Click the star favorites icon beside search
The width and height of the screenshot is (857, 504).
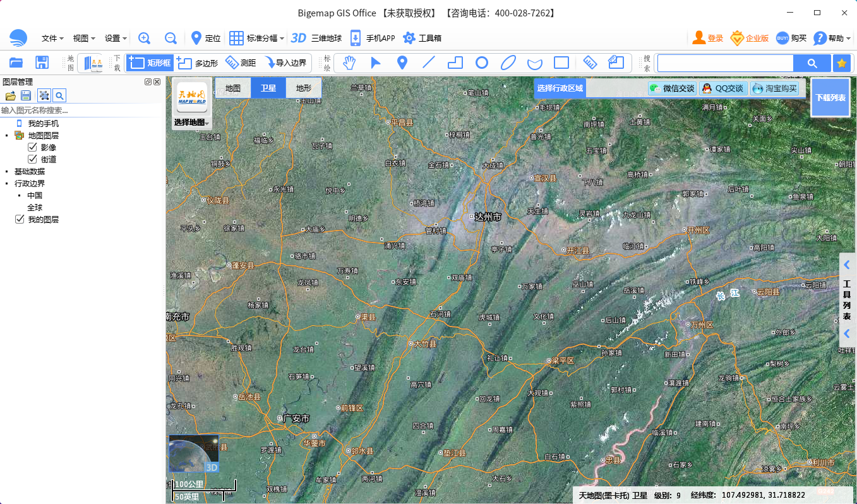coord(841,63)
